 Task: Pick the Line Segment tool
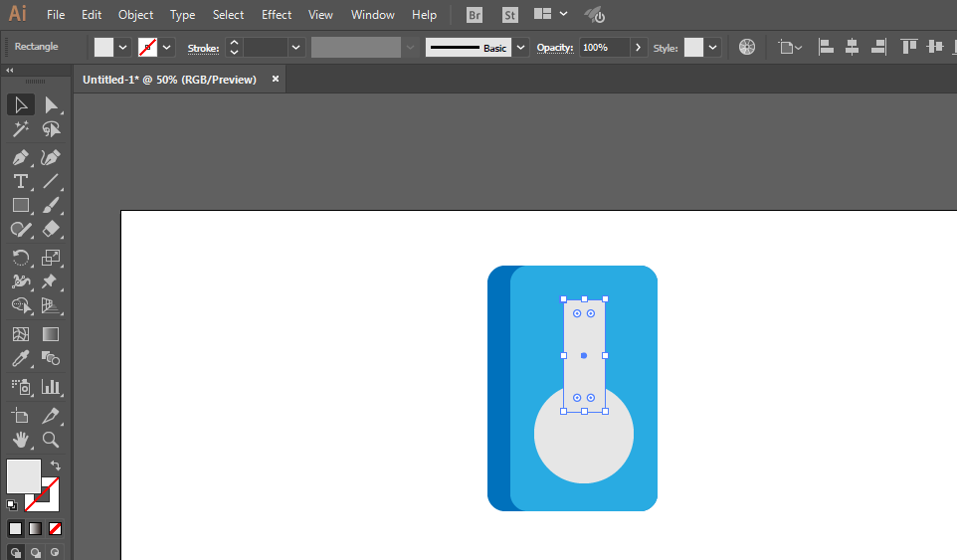(x=51, y=181)
